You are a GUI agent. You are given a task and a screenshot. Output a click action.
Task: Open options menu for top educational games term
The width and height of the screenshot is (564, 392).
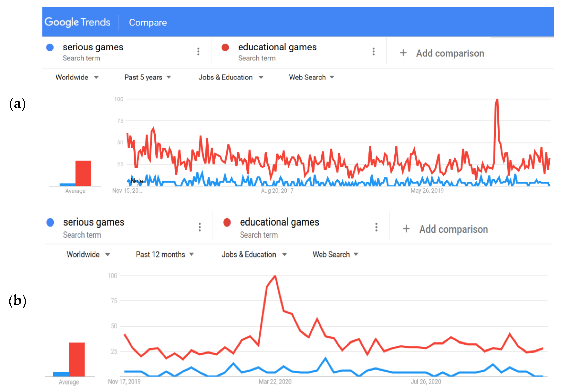373,52
